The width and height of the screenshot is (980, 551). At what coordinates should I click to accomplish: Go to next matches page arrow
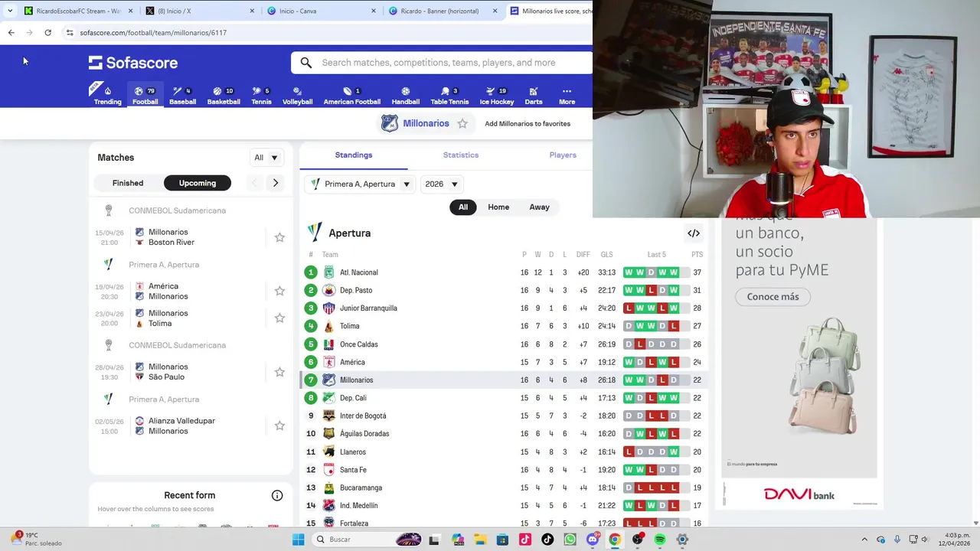(276, 183)
